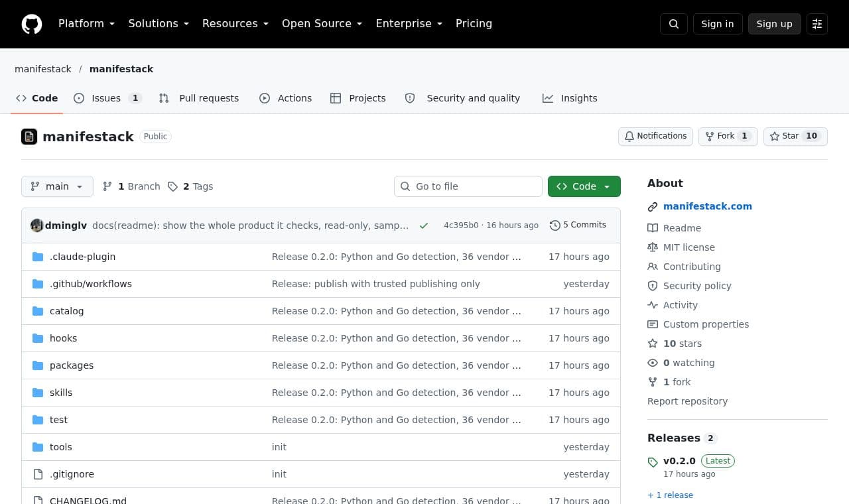Expand the Platform menu
Screen dimensions: 849x504
tap(87, 24)
